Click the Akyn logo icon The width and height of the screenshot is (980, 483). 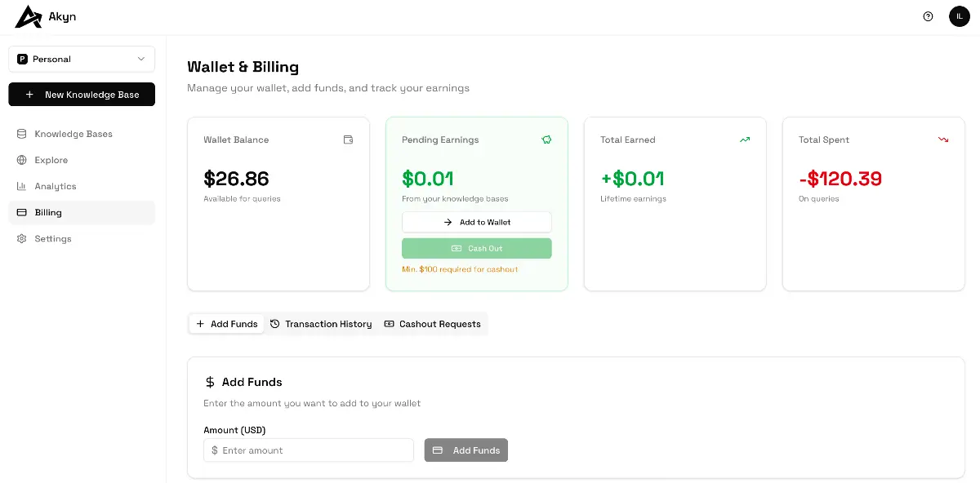(29, 16)
